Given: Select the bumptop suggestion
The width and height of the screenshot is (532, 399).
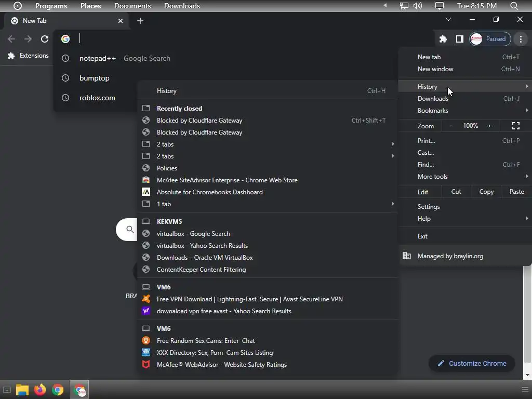Looking at the screenshot, I should (x=96, y=78).
